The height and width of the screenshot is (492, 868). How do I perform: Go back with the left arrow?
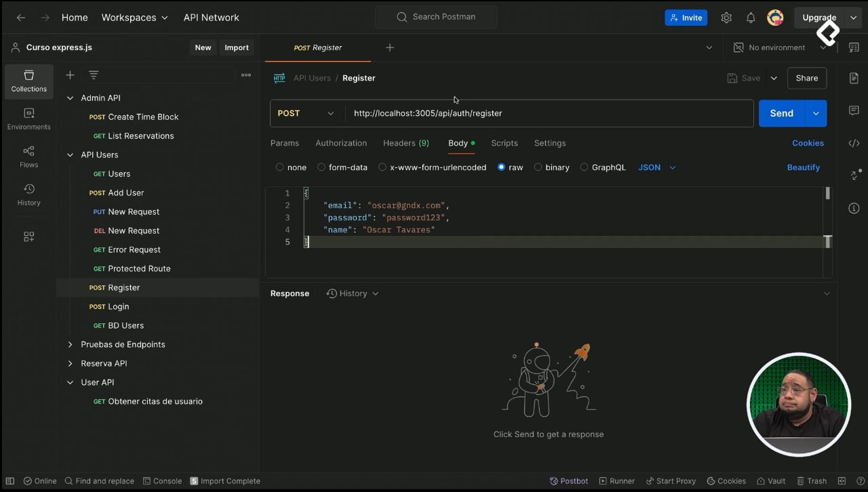(x=21, y=18)
